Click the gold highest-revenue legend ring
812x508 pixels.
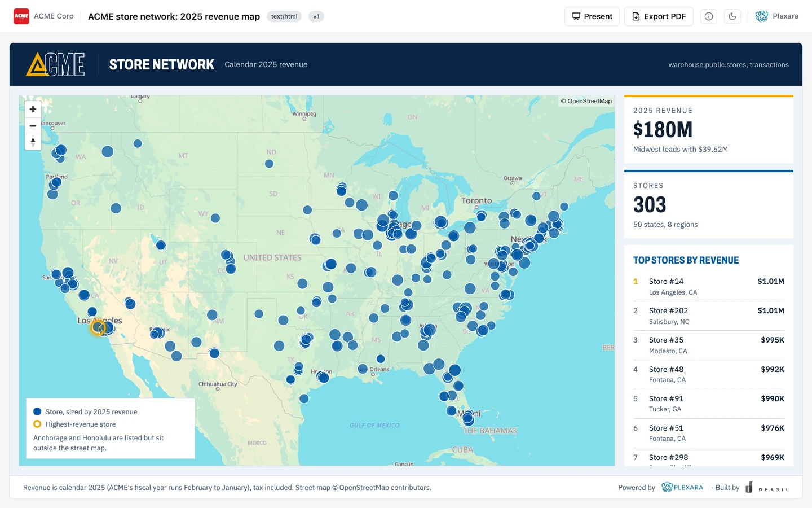[x=37, y=424]
